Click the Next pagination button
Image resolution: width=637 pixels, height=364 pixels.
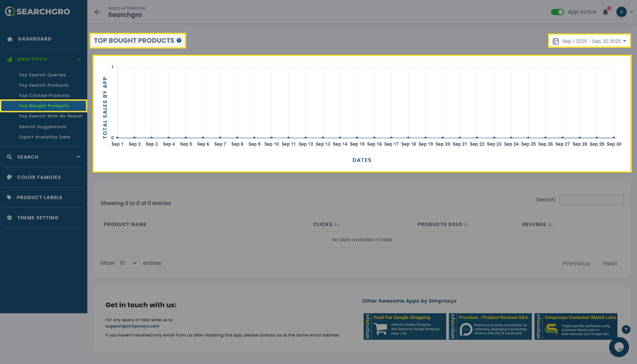[610, 263]
